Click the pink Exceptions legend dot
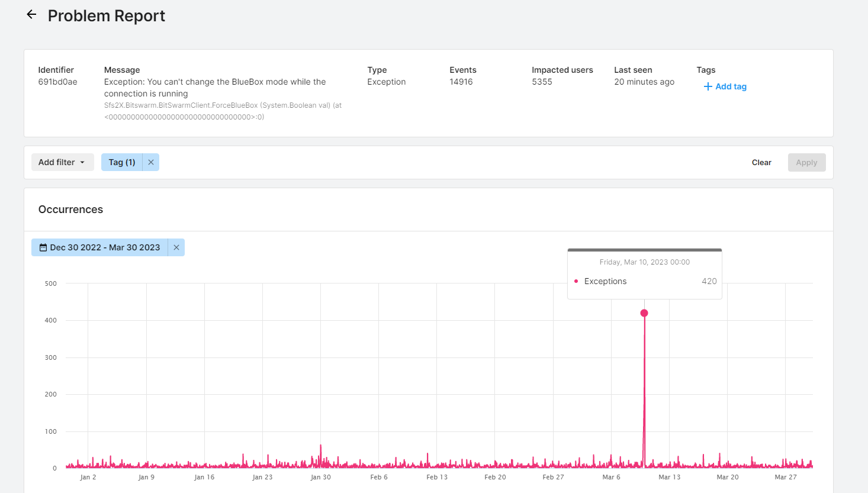Screen dimensions: 868x493 [576, 281]
